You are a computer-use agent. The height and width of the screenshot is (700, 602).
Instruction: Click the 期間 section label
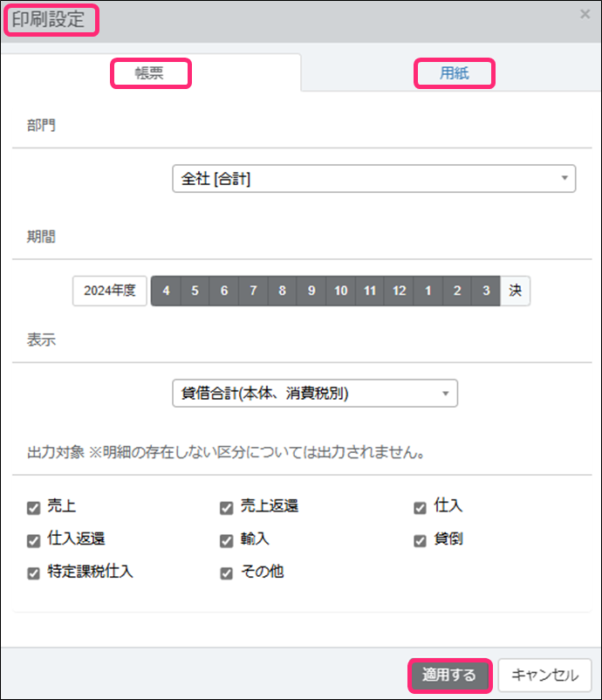coord(41,237)
